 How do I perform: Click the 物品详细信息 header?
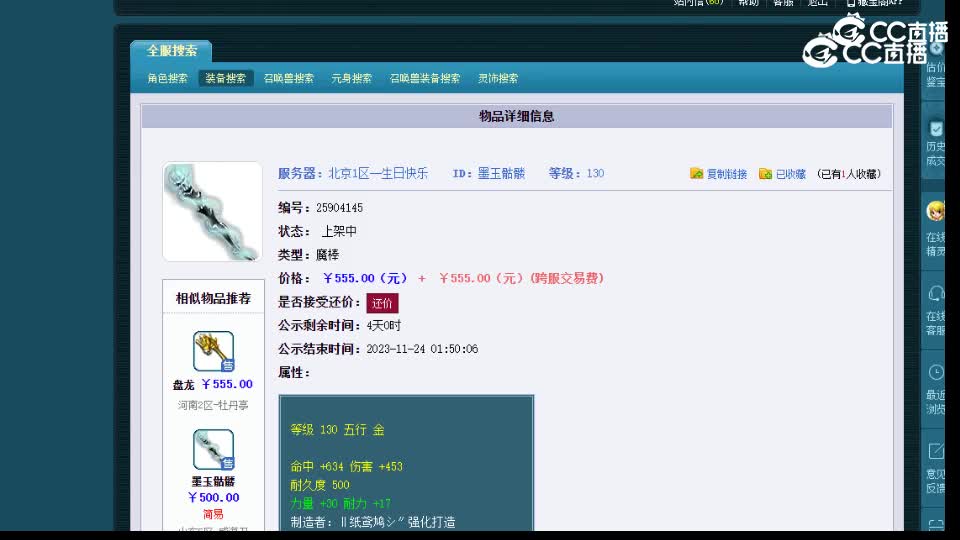(x=517, y=116)
